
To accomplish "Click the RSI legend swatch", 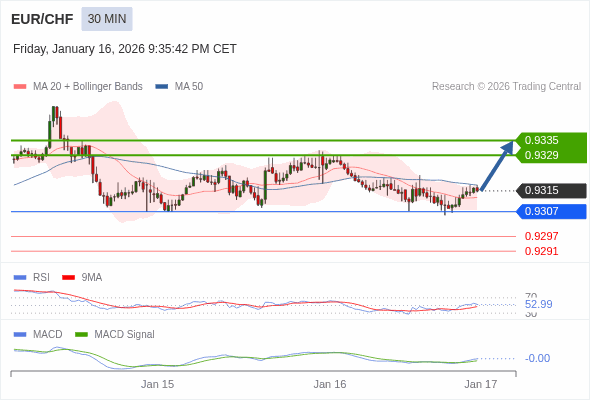I will tap(20, 278).
